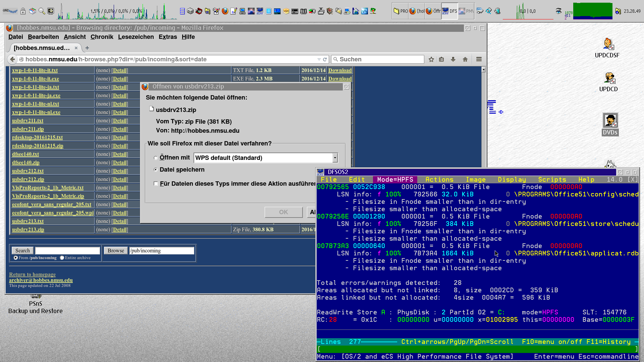Click the DFSee [X] close marker
Viewport: 644px width, 362px height.
pos(633,180)
